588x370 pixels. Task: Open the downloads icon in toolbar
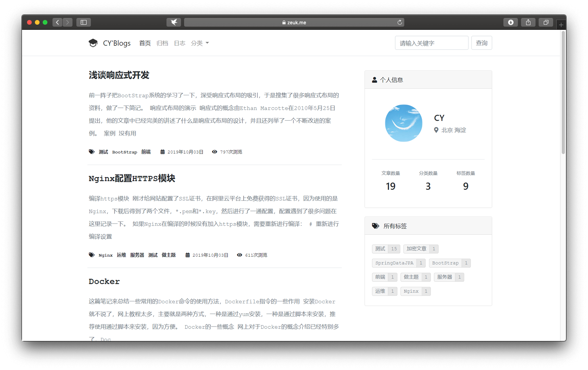[x=510, y=22]
